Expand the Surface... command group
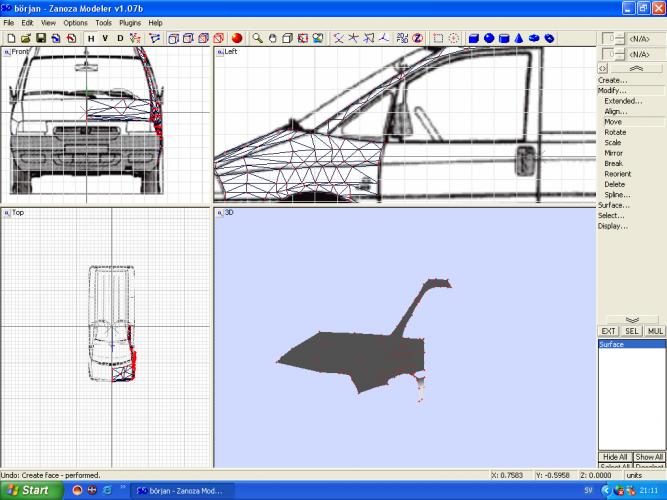 614,205
